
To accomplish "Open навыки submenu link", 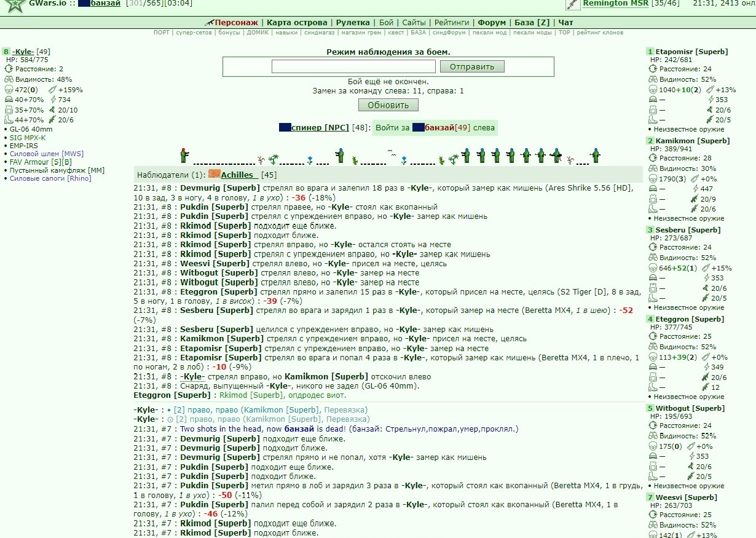I will 286,33.
